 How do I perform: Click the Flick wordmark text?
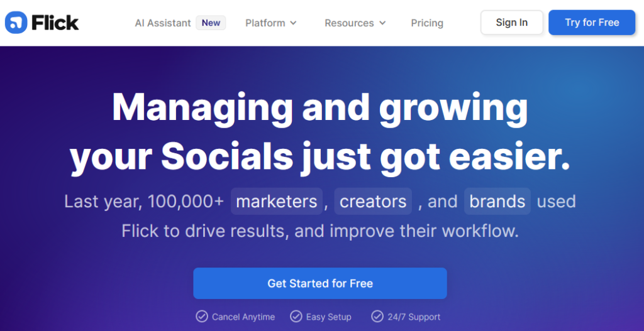pos(55,23)
